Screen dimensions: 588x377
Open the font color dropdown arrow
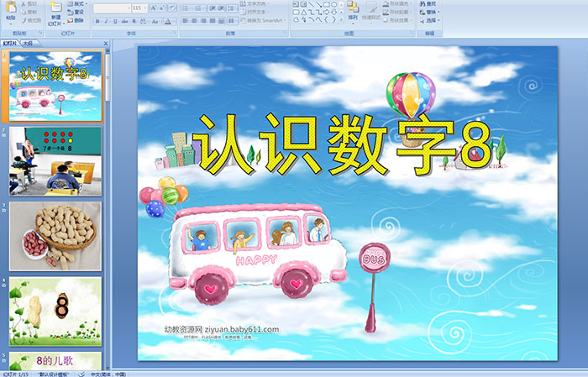(x=174, y=21)
